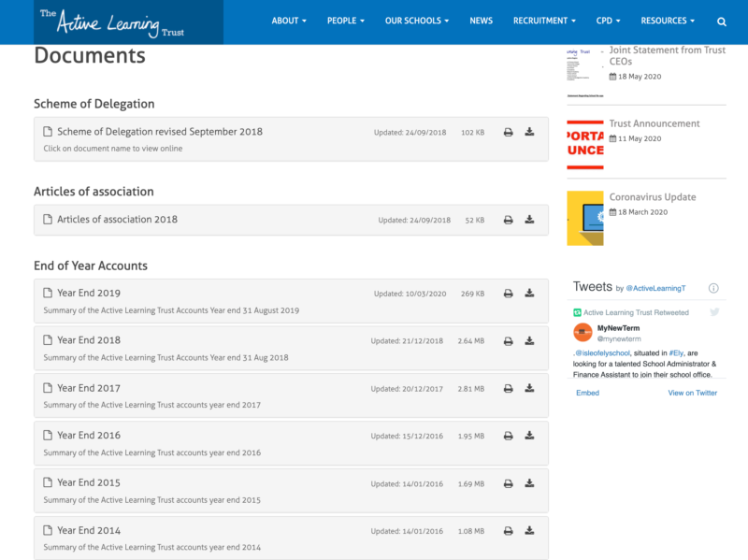The width and height of the screenshot is (748, 560).
Task: Click the #Ely hashtag
Action: [x=676, y=353]
